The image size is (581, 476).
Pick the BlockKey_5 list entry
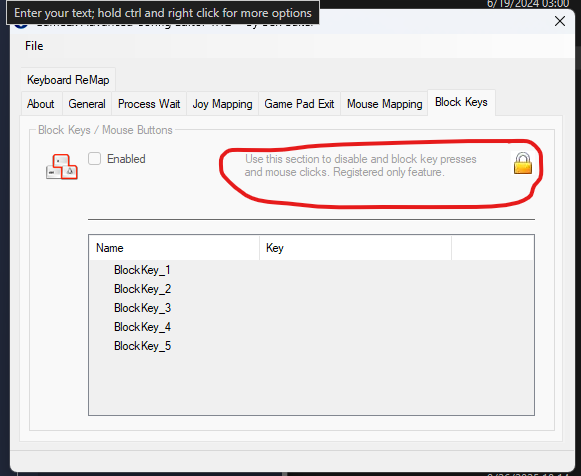click(311, 346)
